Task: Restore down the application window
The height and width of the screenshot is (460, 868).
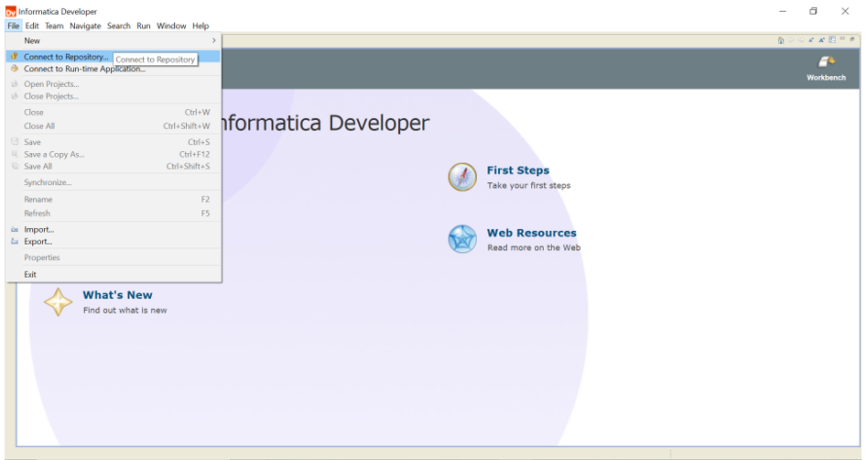Action: [813, 11]
